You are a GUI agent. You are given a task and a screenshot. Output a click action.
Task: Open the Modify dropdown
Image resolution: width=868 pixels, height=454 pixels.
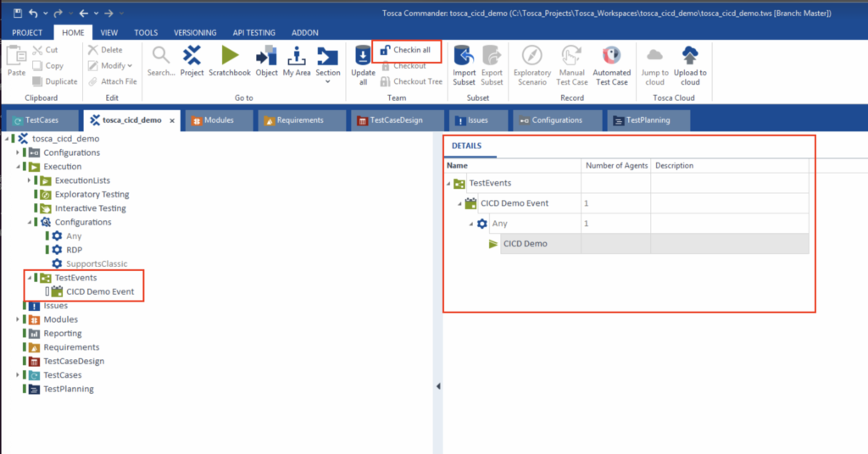(x=110, y=66)
